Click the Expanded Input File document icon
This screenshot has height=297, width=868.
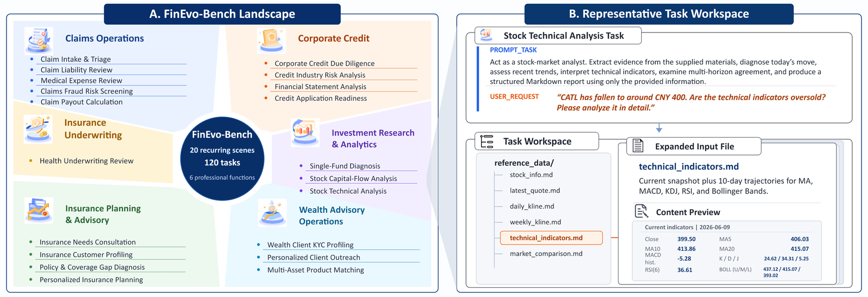pyautogui.click(x=639, y=146)
